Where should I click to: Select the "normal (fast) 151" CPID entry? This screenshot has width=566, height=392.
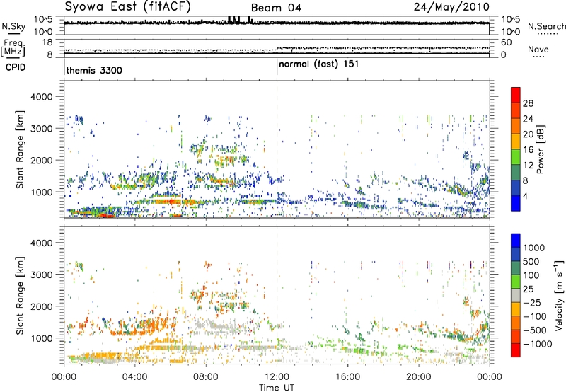point(319,64)
